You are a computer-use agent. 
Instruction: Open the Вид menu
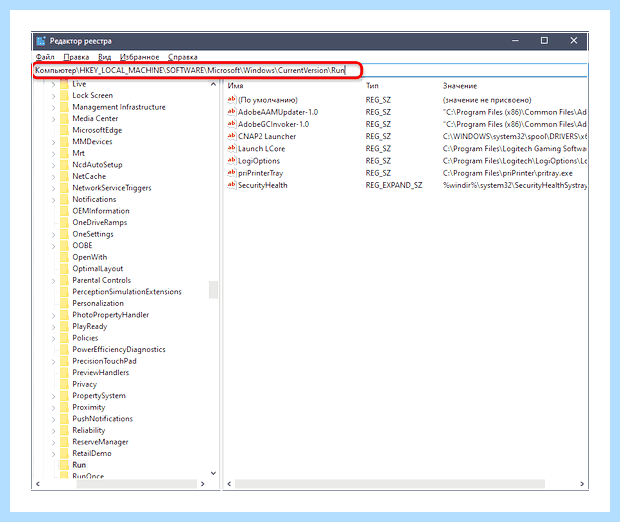tap(104, 57)
